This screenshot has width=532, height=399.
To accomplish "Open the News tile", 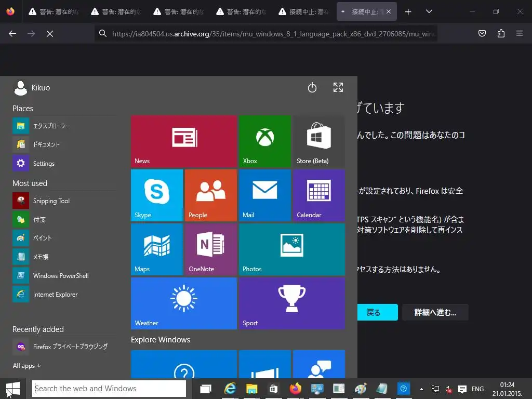I will (183, 141).
